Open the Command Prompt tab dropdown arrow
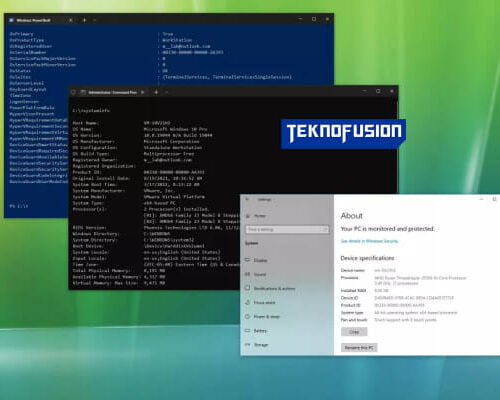Screen dimensions: 500x400 click(x=166, y=92)
